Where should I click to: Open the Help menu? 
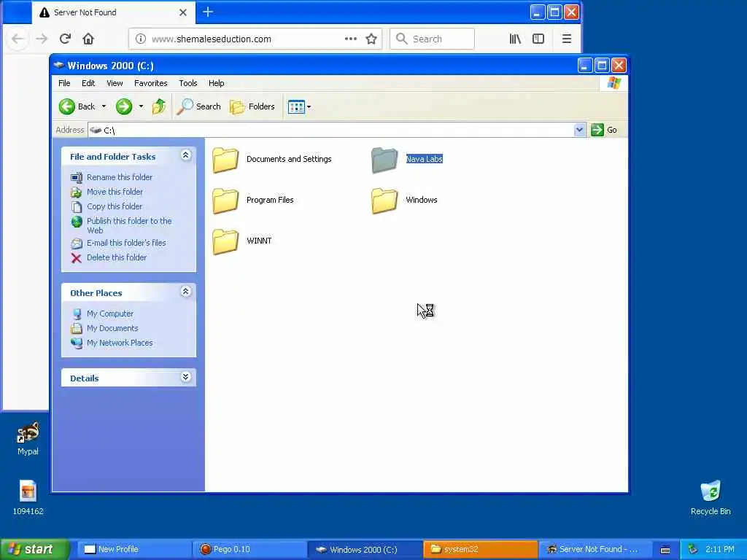point(216,83)
